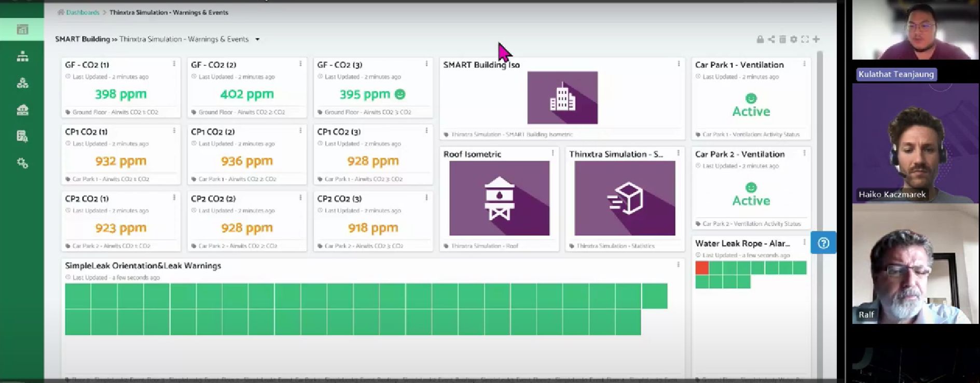Image resolution: width=980 pixels, height=383 pixels.
Task: Select Haiko Kaczmarek's video tile
Action: point(916,143)
